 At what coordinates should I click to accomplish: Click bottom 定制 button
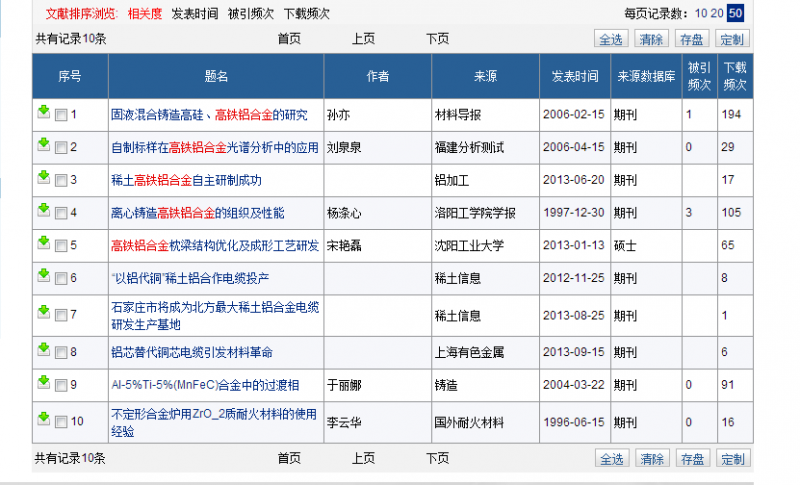[733, 458]
